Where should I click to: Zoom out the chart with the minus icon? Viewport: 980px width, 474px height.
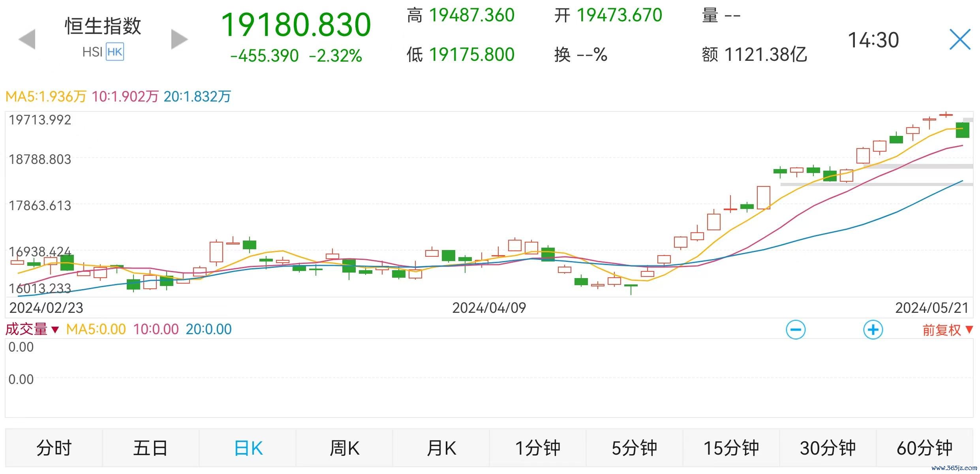pyautogui.click(x=796, y=330)
